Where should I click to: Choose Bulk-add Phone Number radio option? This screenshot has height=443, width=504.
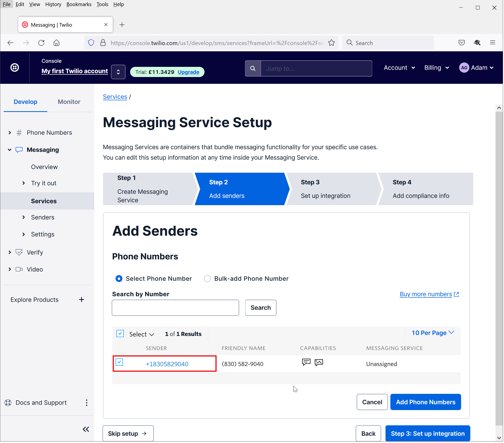point(208,279)
